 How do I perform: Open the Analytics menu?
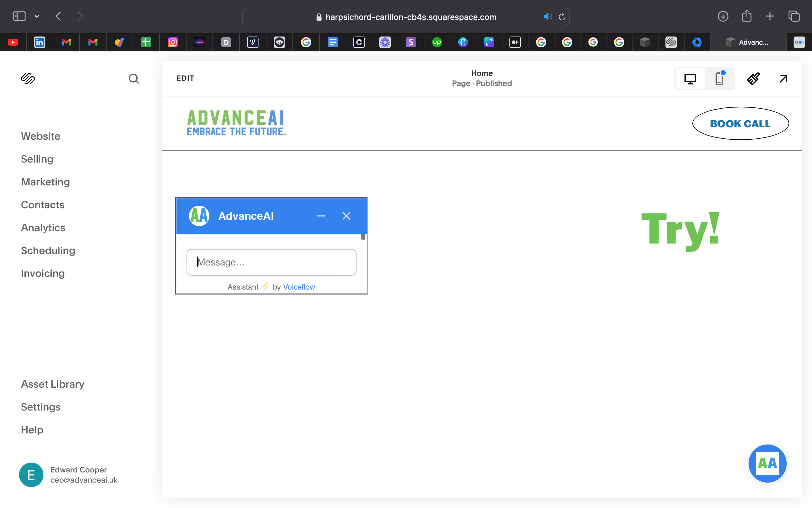pyautogui.click(x=43, y=227)
